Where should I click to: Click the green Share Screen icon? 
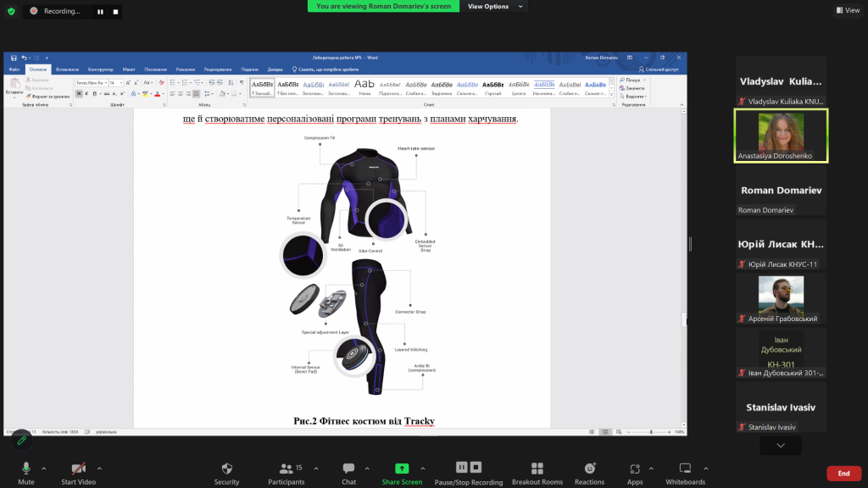(x=402, y=468)
